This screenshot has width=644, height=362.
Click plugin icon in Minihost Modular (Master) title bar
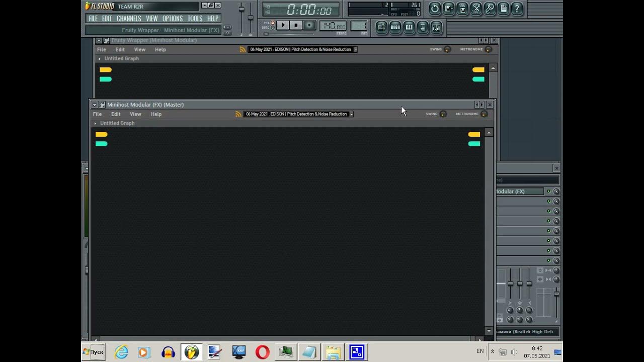pyautogui.click(x=102, y=105)
